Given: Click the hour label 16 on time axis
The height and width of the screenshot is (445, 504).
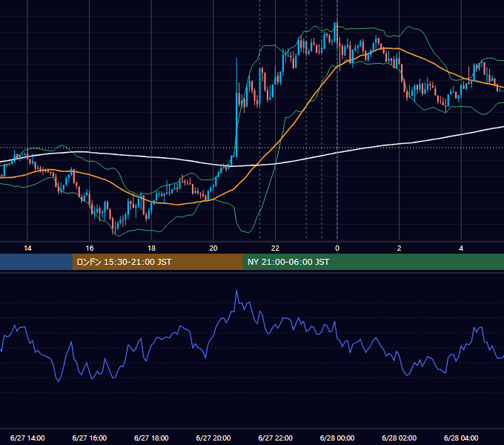Looking at the screenshot, I should pos(90,248).
